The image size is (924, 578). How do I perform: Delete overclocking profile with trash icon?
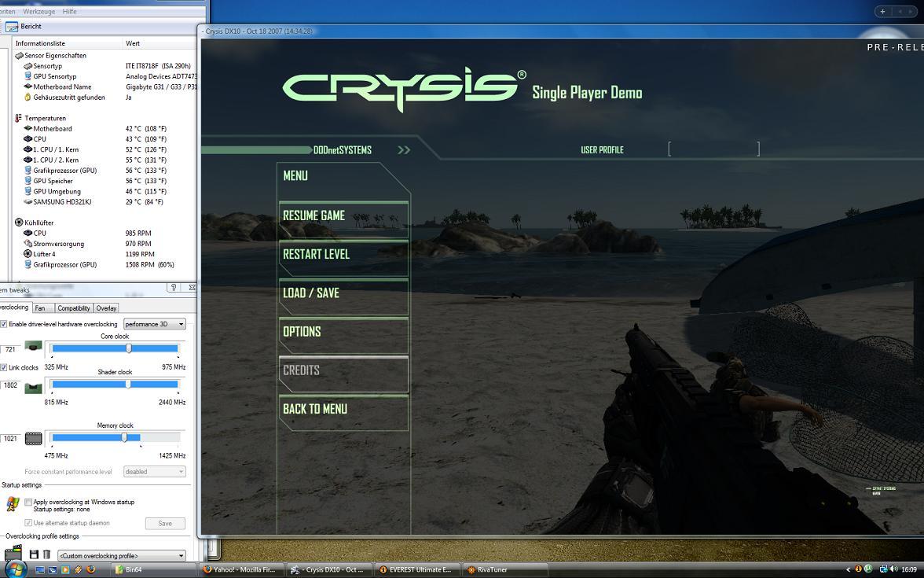46,554
